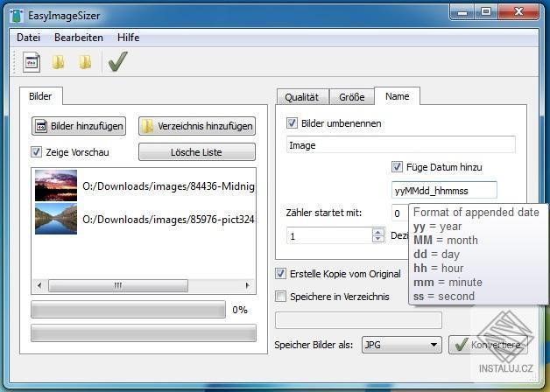The width and height of the screenshot is (550, 392).
Task: Click the upper progress bar at 0%
Action: click(x=129, y=310)
